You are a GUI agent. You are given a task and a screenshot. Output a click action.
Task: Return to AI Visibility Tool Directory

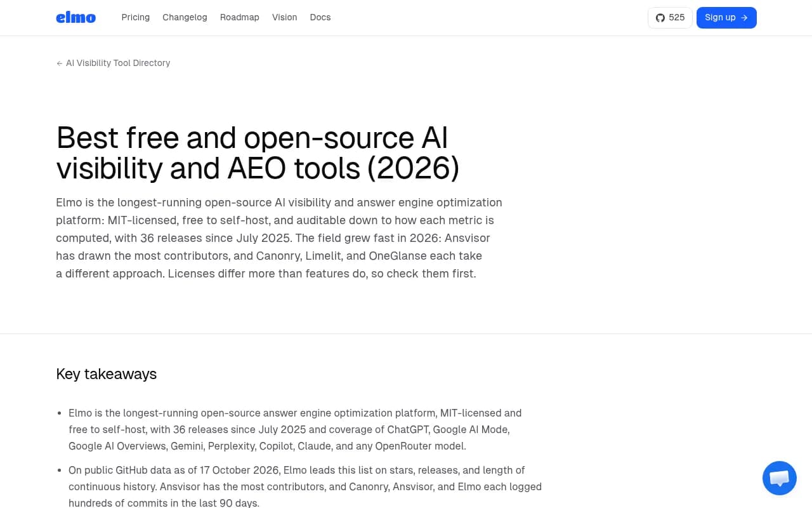pyautogui.click(x=113, y=63)
